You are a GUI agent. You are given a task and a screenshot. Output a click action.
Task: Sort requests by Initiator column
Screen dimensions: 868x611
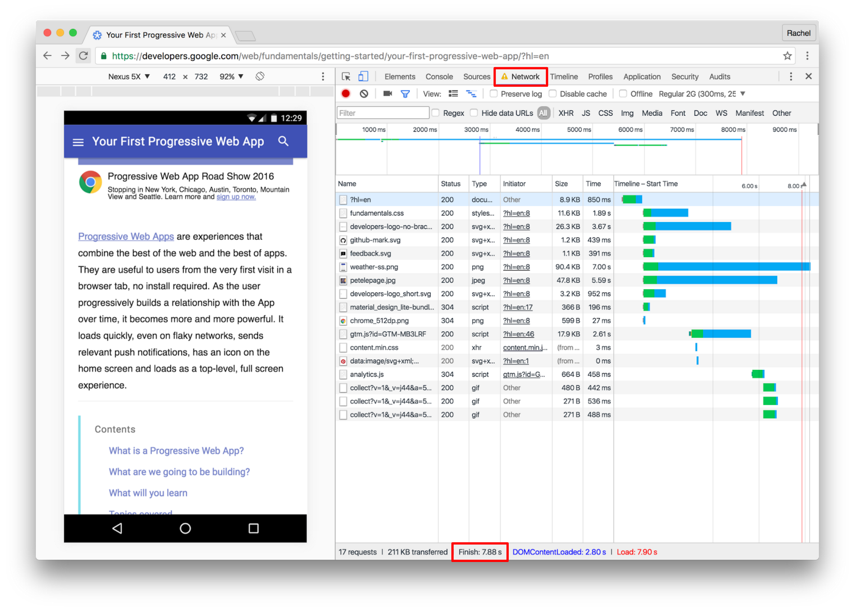[x=525, y=184]
